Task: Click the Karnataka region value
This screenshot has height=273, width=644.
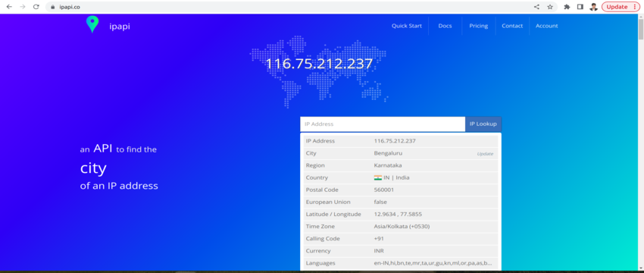Action: pyautogui.click(x=388, y=165)
